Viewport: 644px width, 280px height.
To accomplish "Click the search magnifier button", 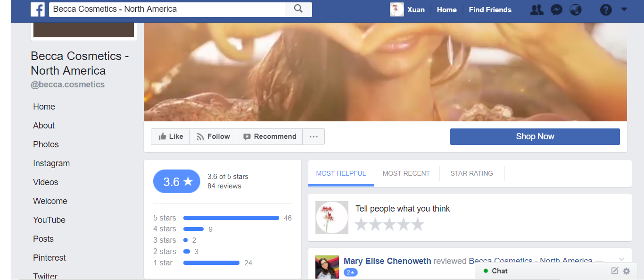I will click(x=298, y=9).
